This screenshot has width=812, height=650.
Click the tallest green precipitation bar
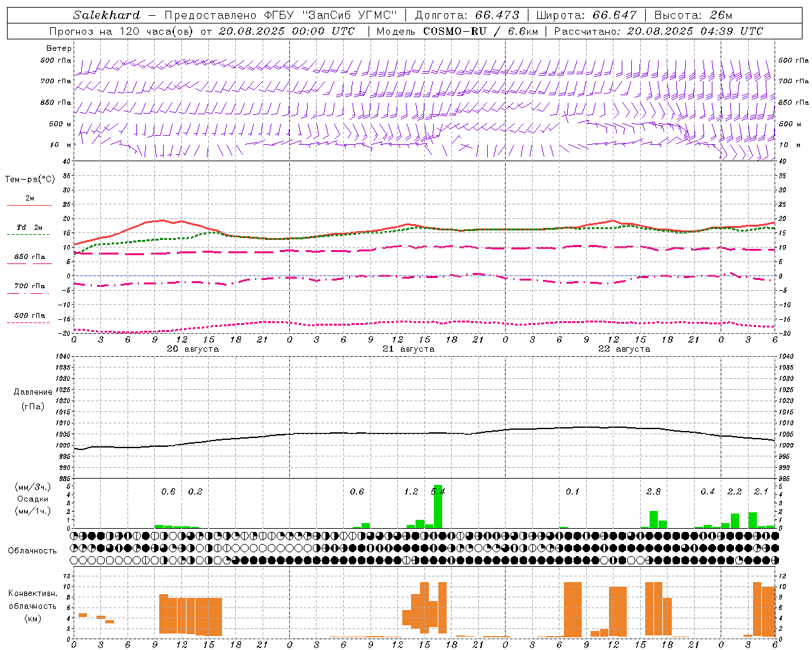tap(438, 507)
